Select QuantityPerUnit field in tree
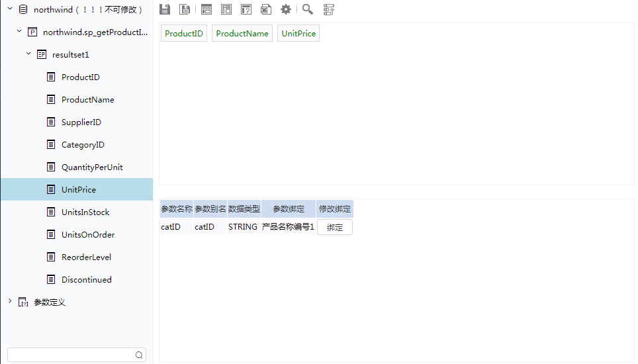The image size is (638, 364). (92, 167)
